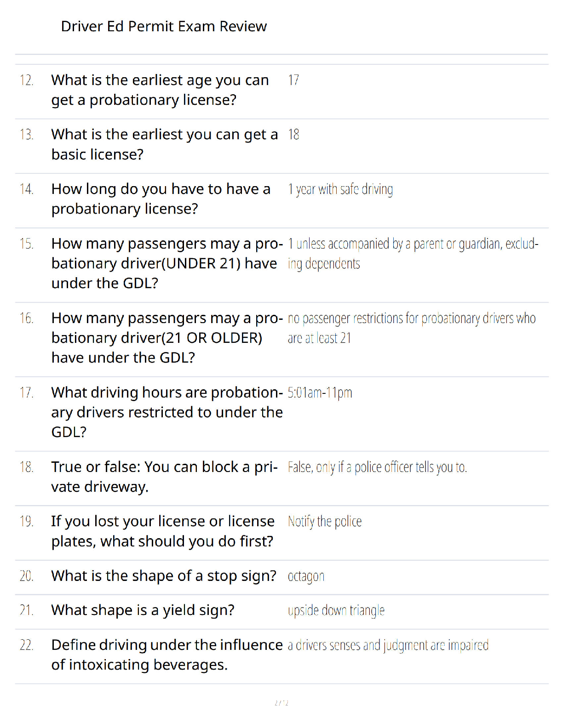The height and width of the screenshot is (728, 563).
Task: Select question 16 about 21 OR OLDER passengers
Action: (x=167, y=338)
